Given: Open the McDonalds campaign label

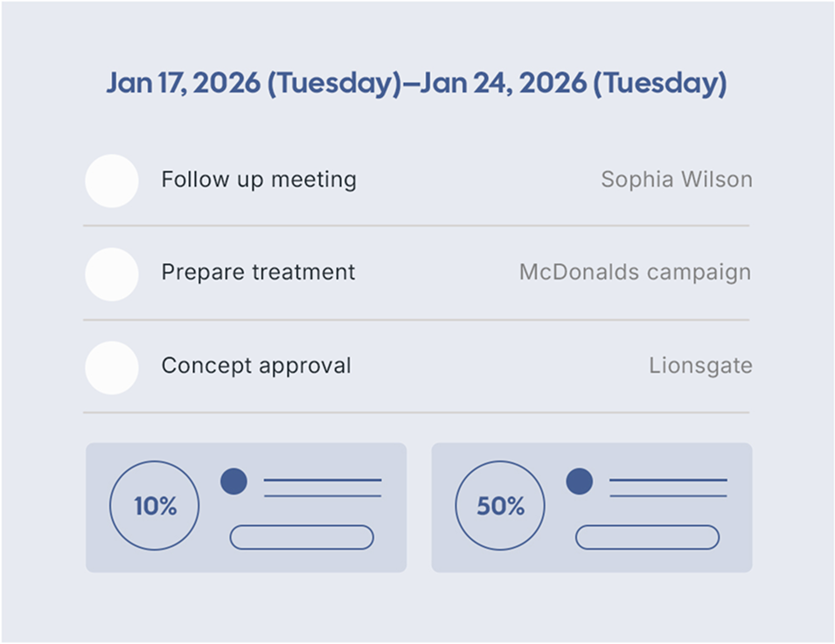Looking at the screenshot, I should (x=635, y=273).
